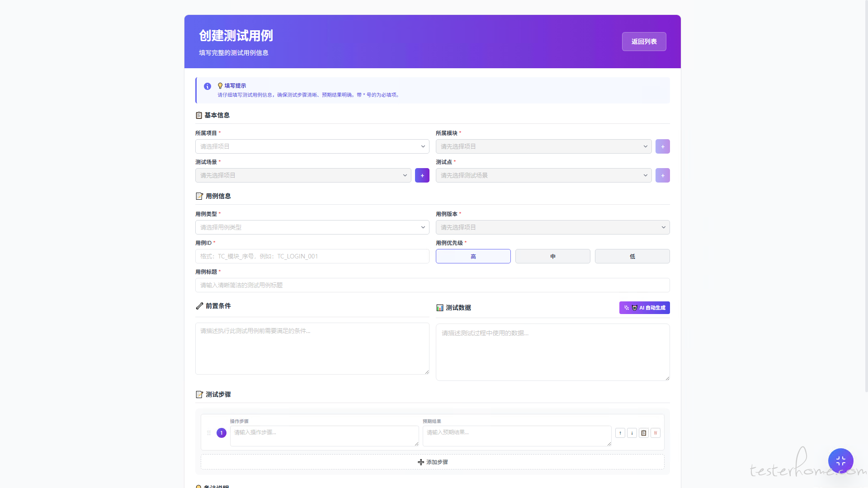868x488 pixels.
Task: Add new test scenario with plus icon
Action: click(422, 175)
